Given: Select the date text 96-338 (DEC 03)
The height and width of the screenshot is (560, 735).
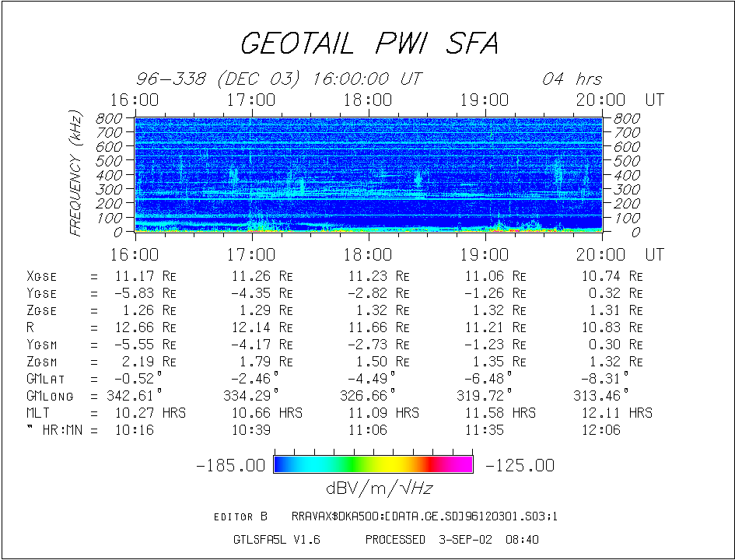Looking at the screenshot, I should pos(218,79).
